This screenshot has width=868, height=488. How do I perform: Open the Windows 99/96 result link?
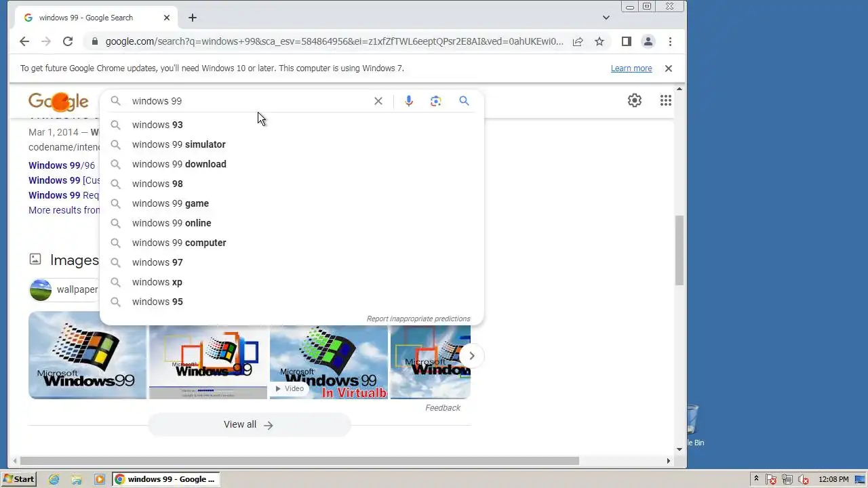pyautogui.click(x=62, y=165)
